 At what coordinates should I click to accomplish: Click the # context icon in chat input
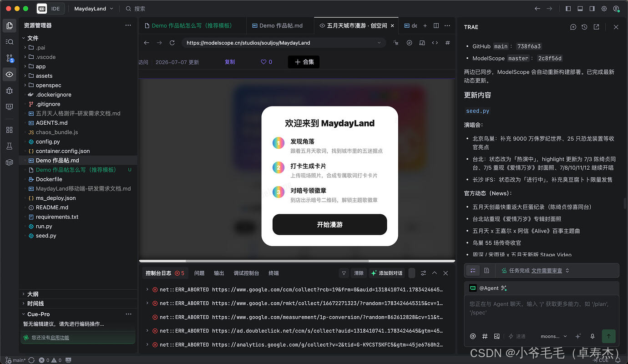[485, 336]
